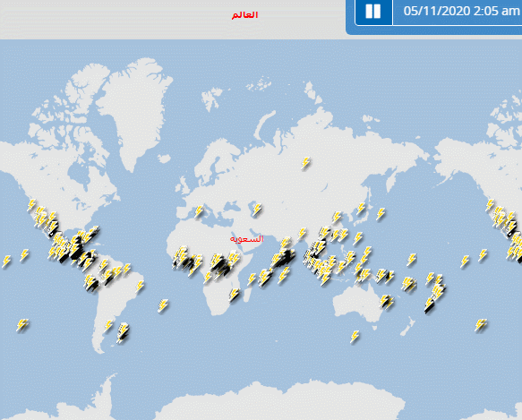Click the red Arabic title at top
Image resolution: width=522 pixels, height=420 pixels.
click(244, 15)
